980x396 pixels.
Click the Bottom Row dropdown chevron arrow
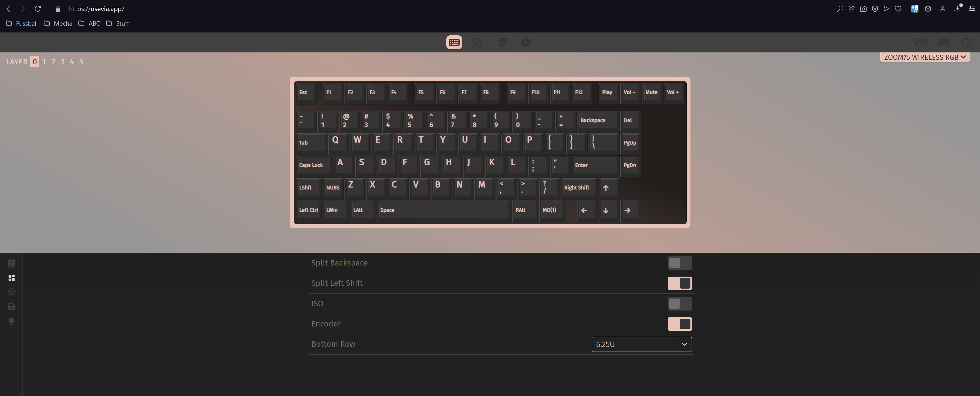pos(684,344)
